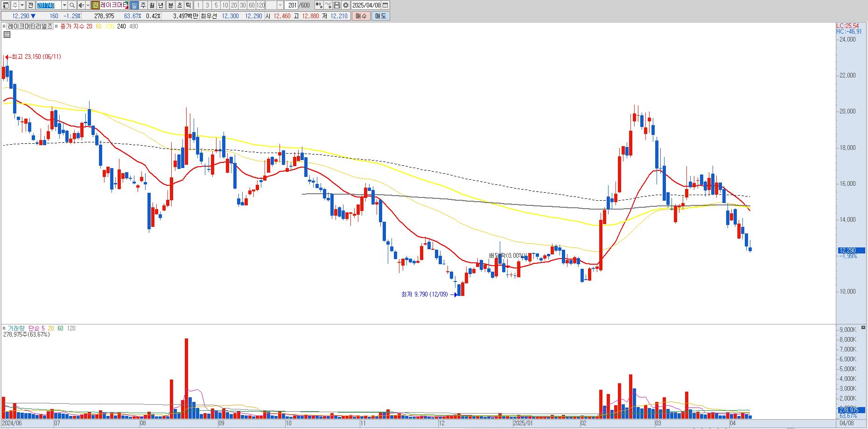Click the add indicator chart icon
This screenshot has width=868, height=429.
[x=328, y=5]
